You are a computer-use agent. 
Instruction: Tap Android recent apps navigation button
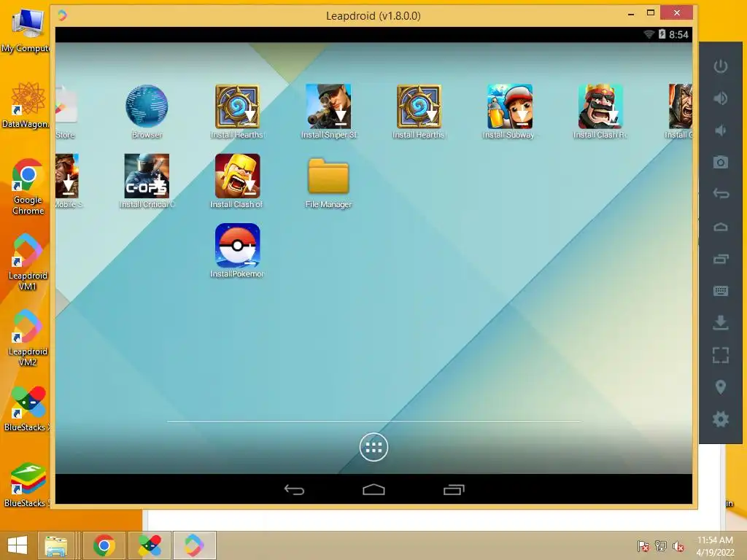tap(454, 489)
